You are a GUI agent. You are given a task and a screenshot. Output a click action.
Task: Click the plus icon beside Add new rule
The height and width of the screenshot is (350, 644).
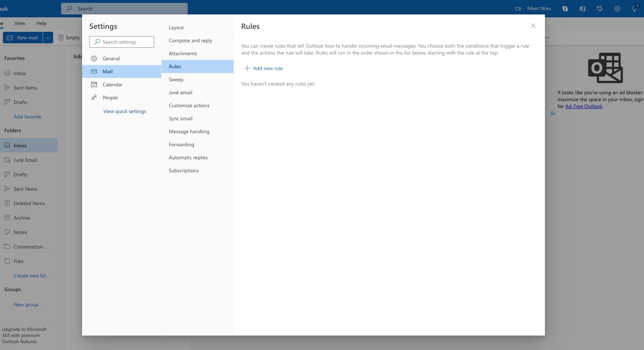tap(247, 68)
